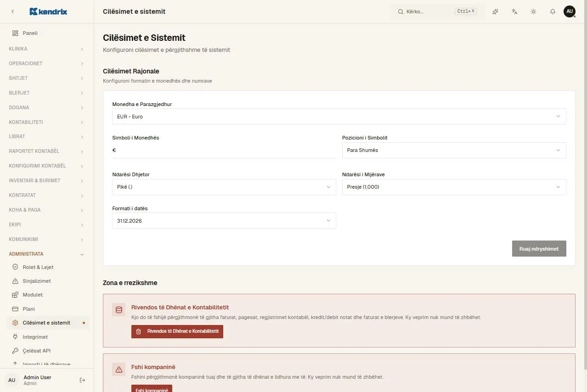Expand the OPERACIONET section

coord(47,63)
